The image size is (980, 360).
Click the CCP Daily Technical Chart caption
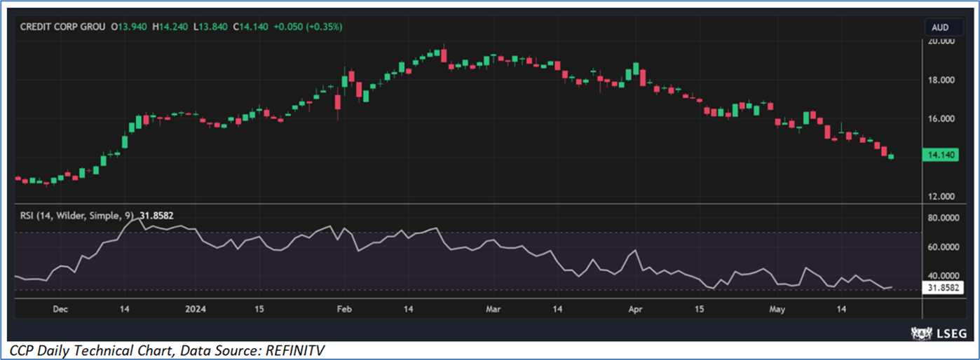[x=168, y=349]
